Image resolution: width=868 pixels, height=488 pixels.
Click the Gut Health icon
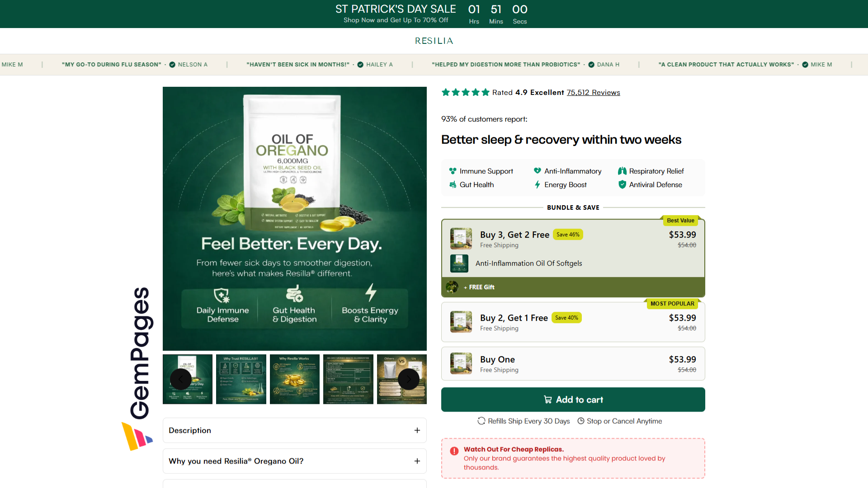coord(453,184)
